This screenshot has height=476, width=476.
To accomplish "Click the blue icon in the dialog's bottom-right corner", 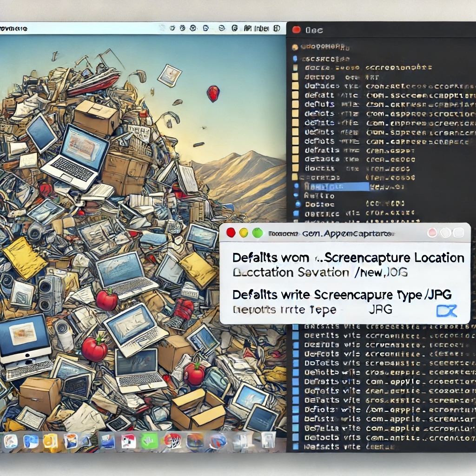I will coord(446,311).
